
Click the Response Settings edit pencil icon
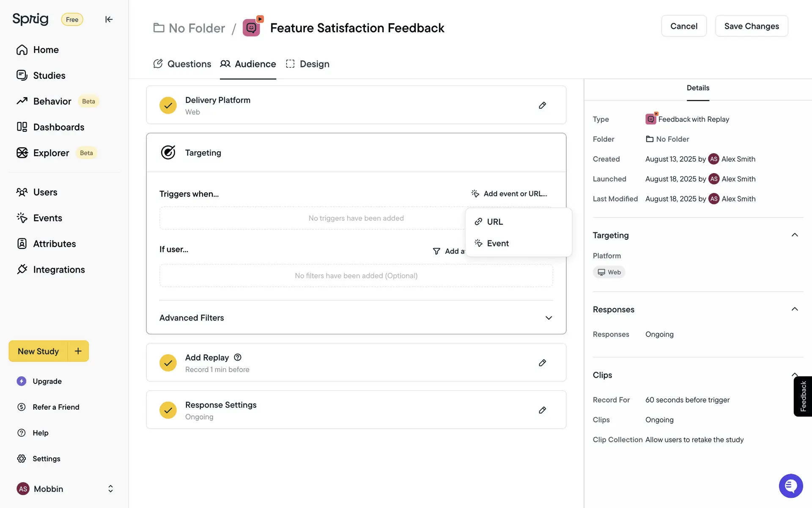(x=542, y=410)
